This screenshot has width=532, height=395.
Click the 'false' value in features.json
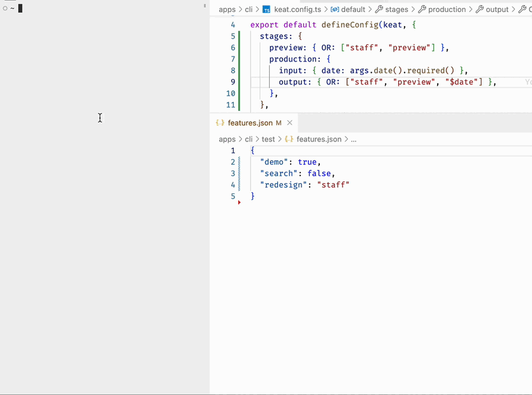[319, 173]
